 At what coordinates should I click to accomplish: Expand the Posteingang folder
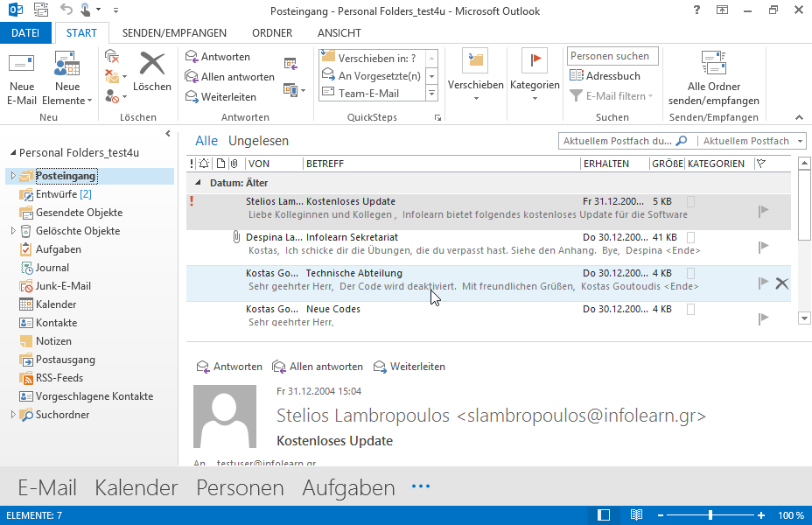(x=13, y=176)
